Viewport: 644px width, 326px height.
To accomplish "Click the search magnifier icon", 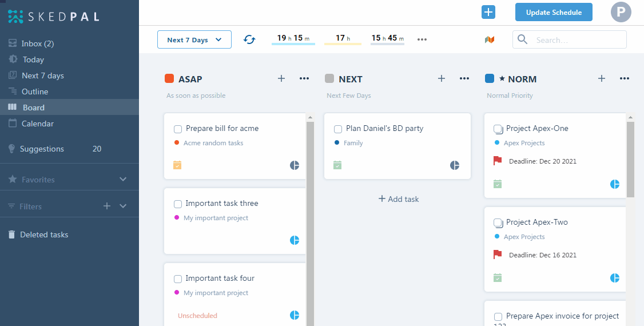I will pos(522,39).
